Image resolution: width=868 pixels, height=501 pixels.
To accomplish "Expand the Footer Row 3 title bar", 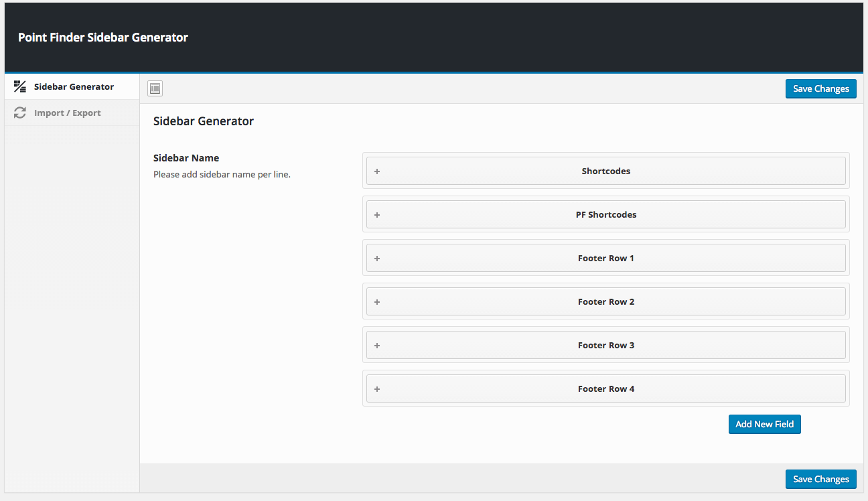I will tap(605, 346).
